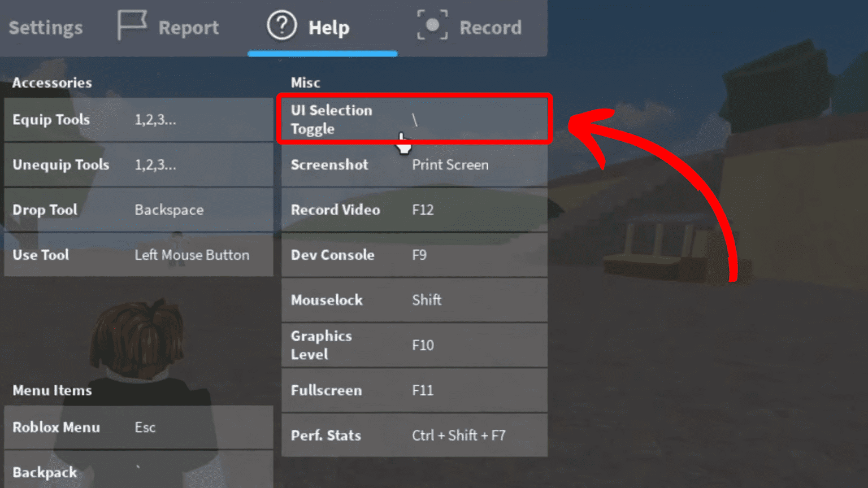Screen dimensions: 868x488
Task: Click the Report flag icon
Action: [132, 25]
